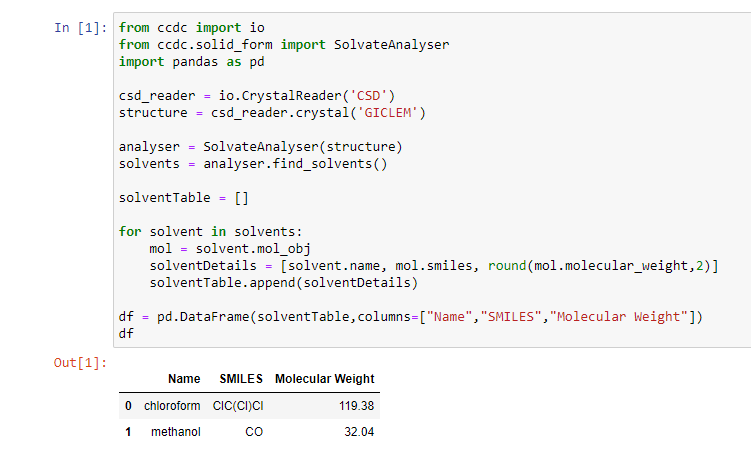
Task: Click the solventTable = [] line
Action: pyautogui.click(x=183, y=198)
